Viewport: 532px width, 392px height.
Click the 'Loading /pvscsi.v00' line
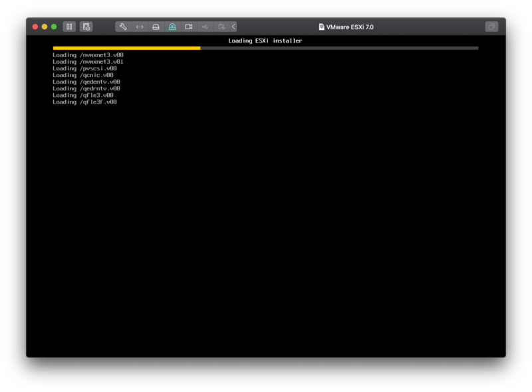[x=84, y=68]
